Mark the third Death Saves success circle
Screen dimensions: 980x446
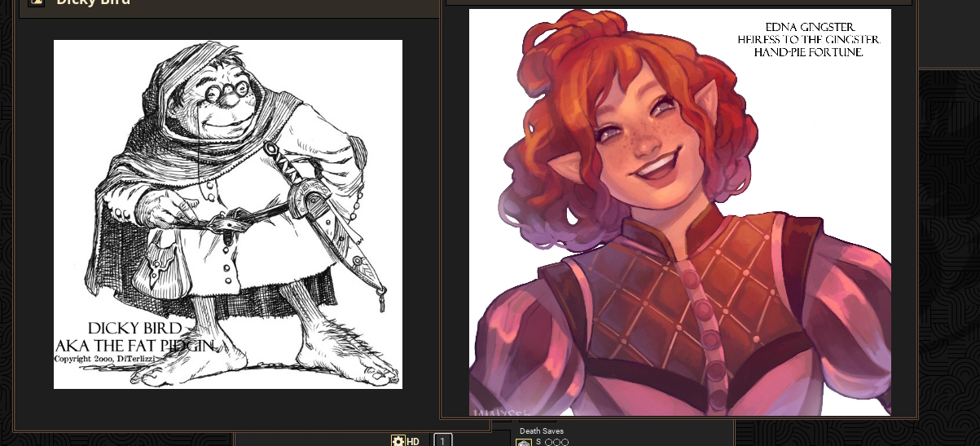(565, 443)
